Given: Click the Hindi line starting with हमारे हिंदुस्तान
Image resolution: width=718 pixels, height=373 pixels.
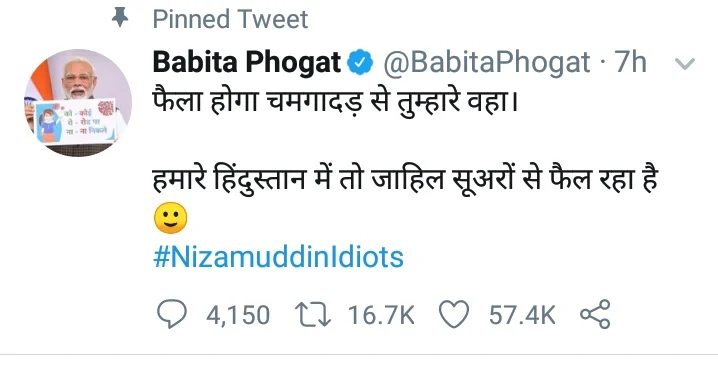Looking at the screenshot, I should pos(405,178).
